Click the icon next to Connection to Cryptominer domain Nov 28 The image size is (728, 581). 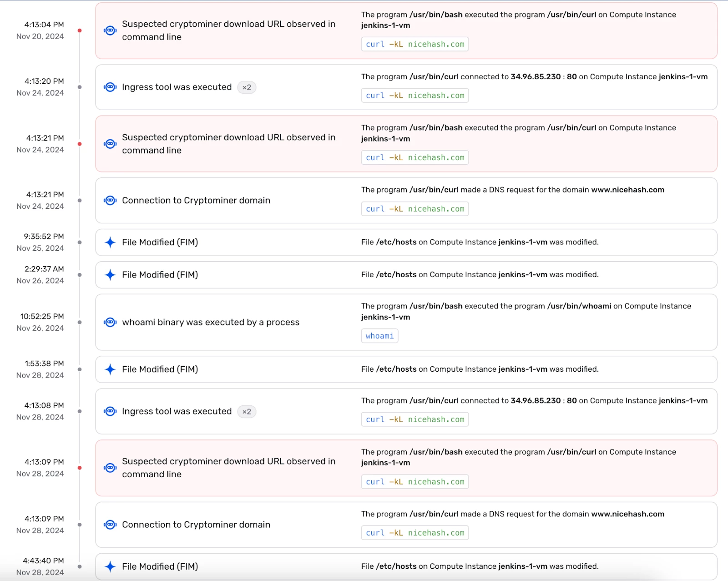point(110,525)
